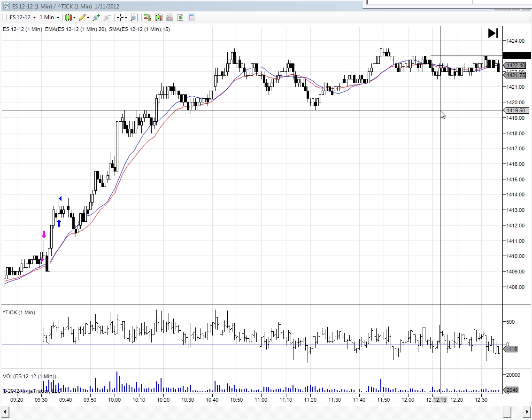532x420 pixels.
Task: Click the horizontal scrollbar thumb
Action: [x=508, y=412]
